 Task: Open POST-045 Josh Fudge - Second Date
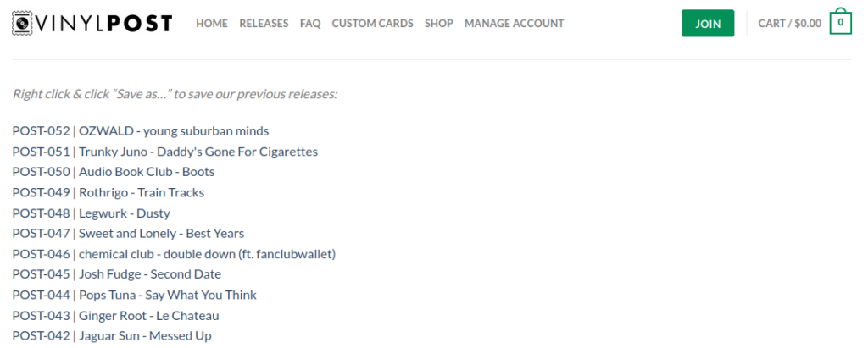[x=117, y=274]
